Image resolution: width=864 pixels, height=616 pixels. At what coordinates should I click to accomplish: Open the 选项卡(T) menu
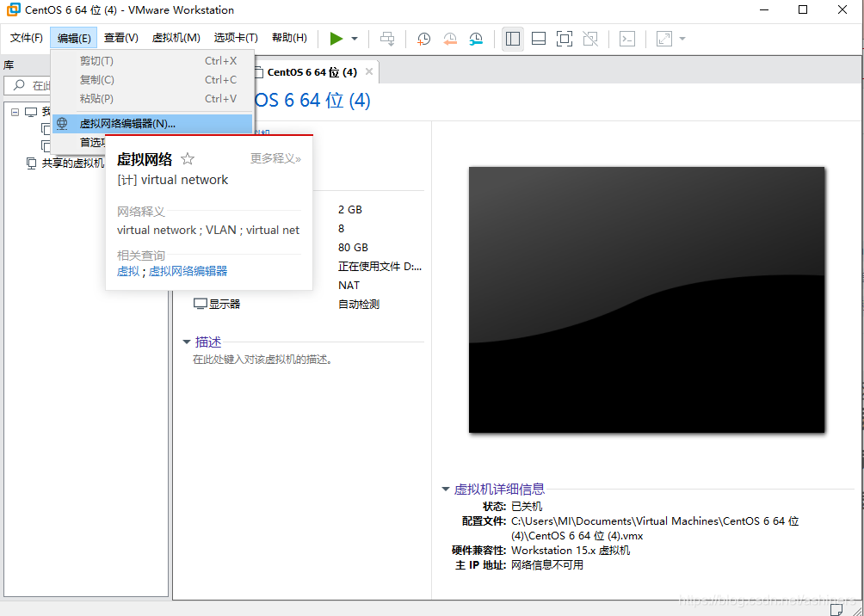(x=236, y=38)
